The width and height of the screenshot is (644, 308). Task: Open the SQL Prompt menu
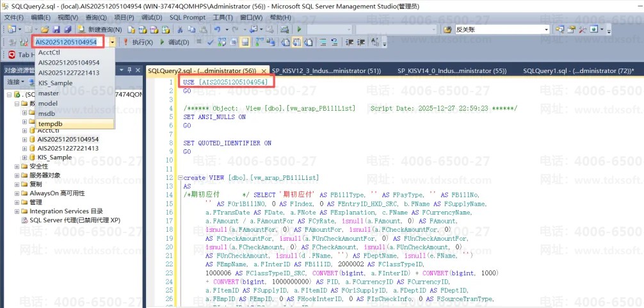[188, 17]
